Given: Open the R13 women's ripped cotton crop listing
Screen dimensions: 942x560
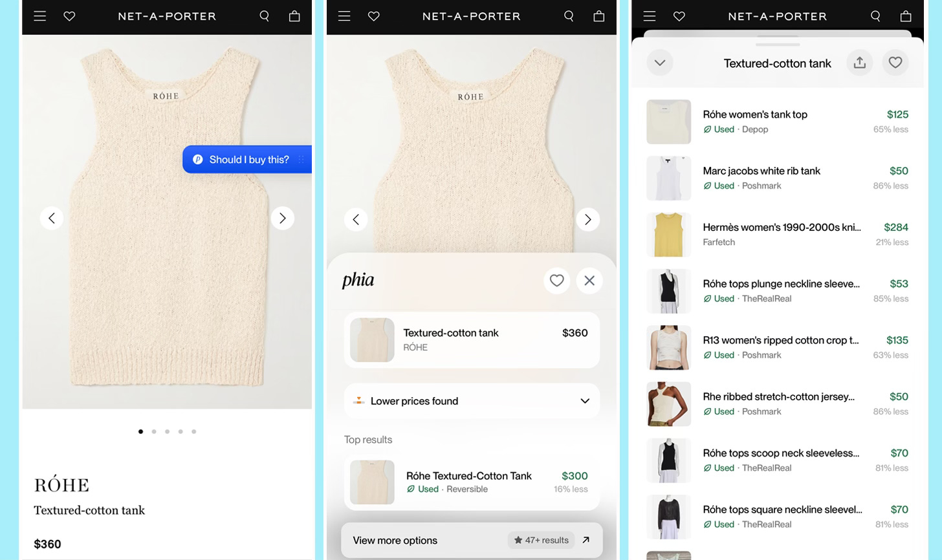Looking at the screenshot, I should (778, 347).
